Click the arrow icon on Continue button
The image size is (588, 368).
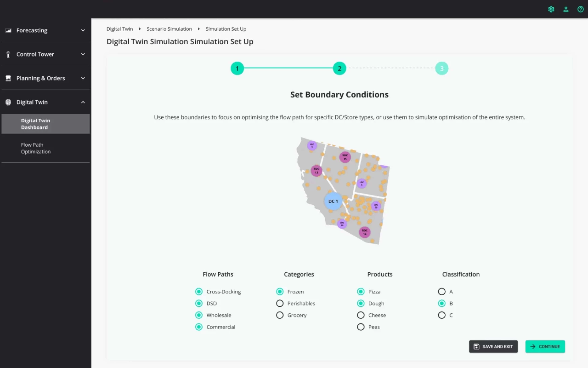[533, 347]
